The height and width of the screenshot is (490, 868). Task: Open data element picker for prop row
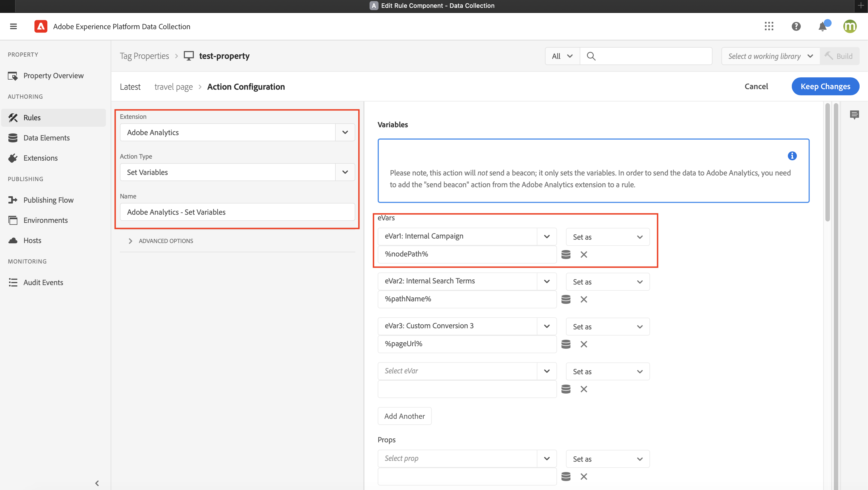tap(566, 476)
